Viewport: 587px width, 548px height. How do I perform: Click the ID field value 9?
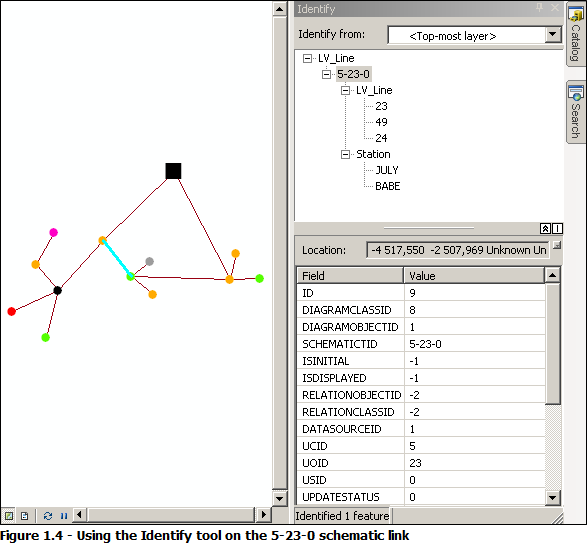coord(412,293)
